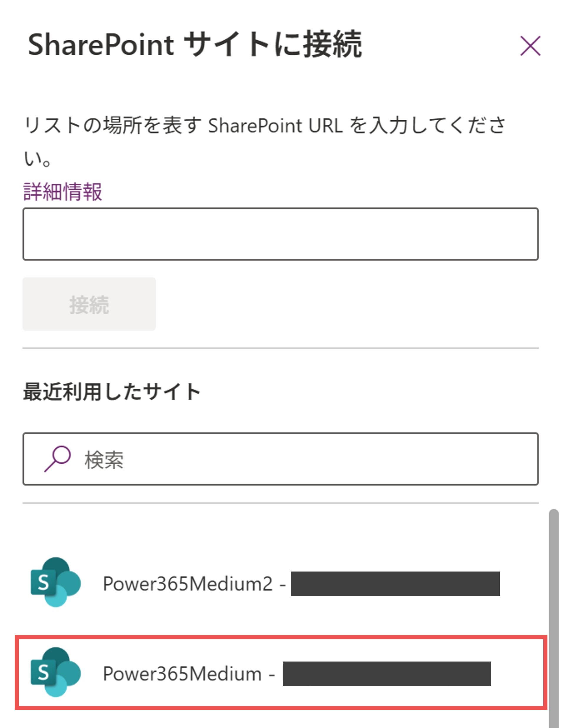
Task: Click the divider line below the 接続 button
Action: 280,348
